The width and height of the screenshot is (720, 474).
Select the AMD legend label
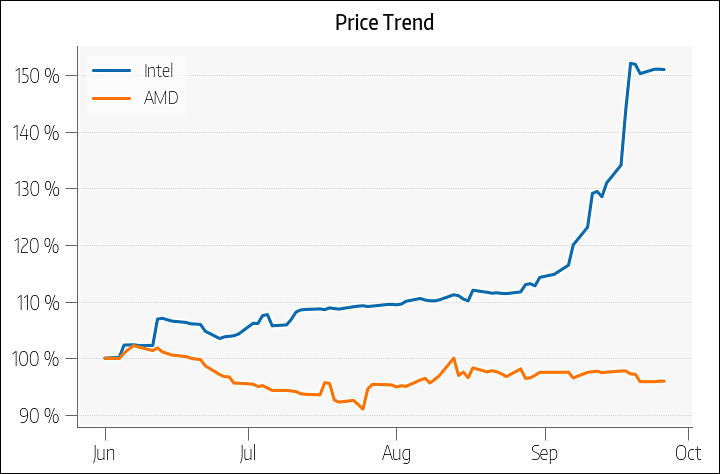pyautogui.click(x=161, y=97)
